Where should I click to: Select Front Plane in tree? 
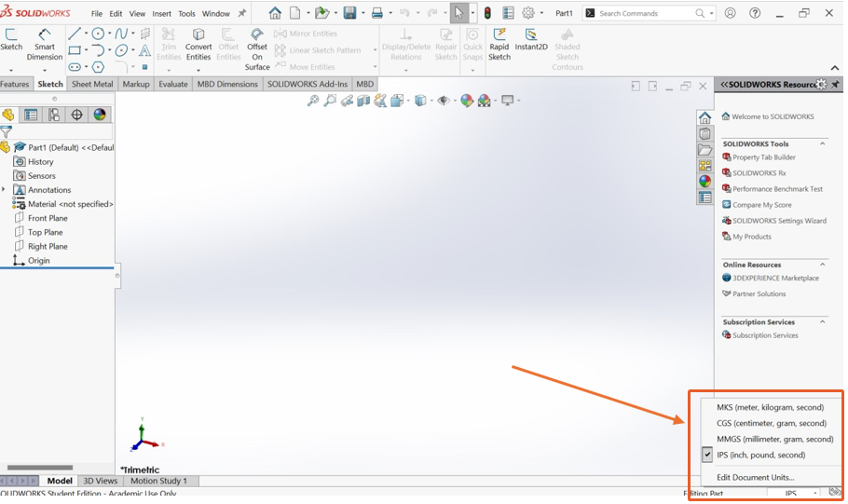point(48,218)
